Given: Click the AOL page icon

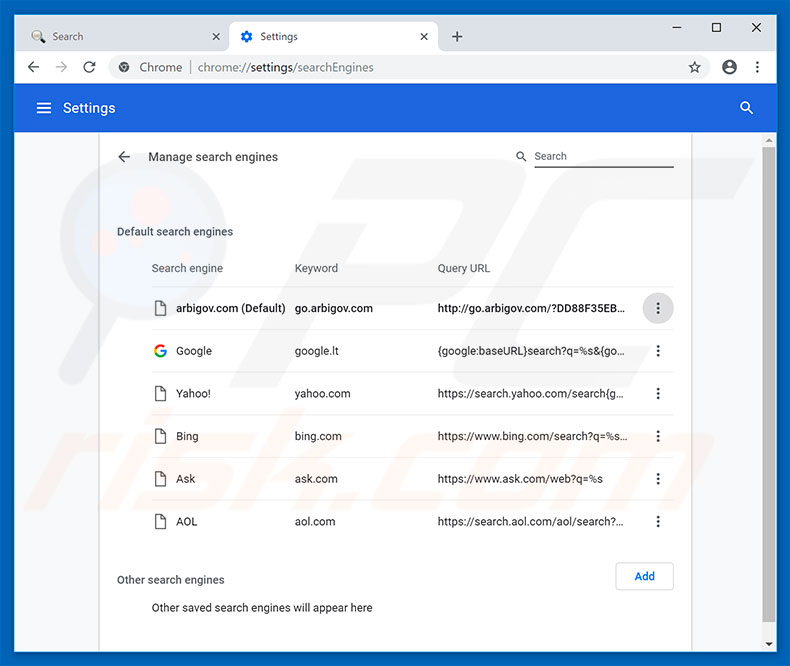Looking at the screenshot, I should (160, 521).
